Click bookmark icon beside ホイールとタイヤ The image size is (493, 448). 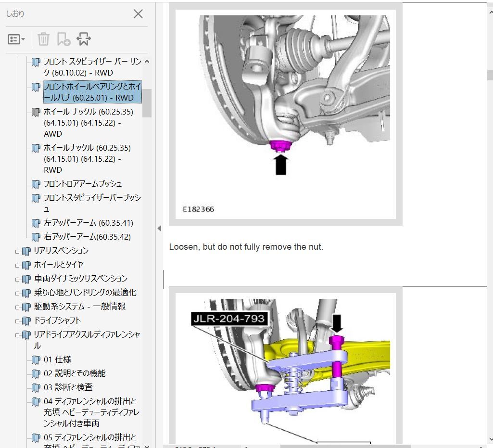[x=26, y=265]
